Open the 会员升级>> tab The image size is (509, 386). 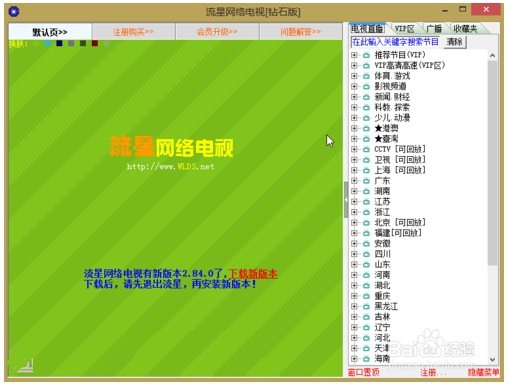[x=217, y=32]
